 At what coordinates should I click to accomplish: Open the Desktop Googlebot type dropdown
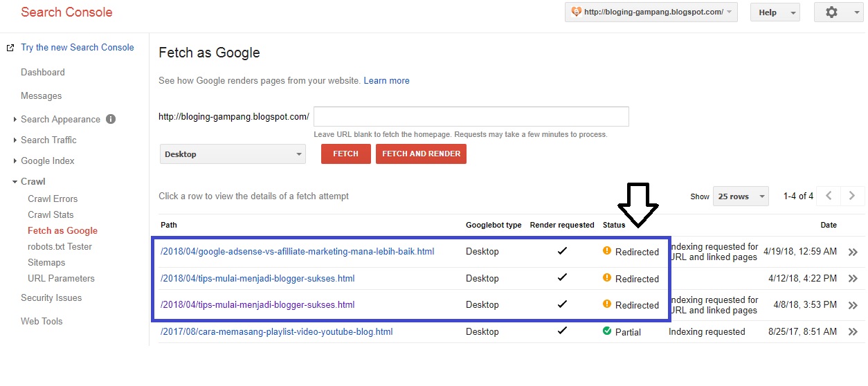coord(233,154)
